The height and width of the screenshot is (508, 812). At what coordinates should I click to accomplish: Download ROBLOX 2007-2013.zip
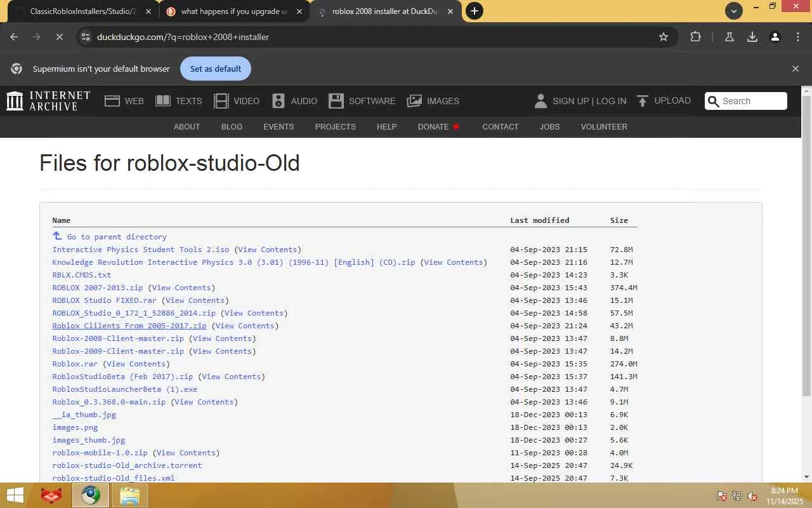point(98,288)
